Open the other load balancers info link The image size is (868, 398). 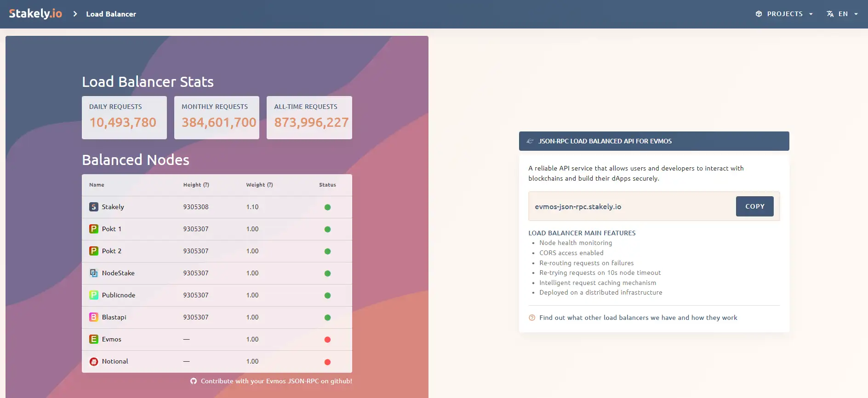[x=638, y=318]
